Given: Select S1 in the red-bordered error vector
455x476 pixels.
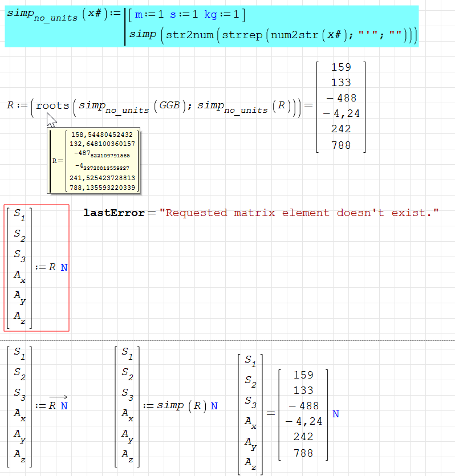Looking at the screenshot, I should (x=19, y=217).
